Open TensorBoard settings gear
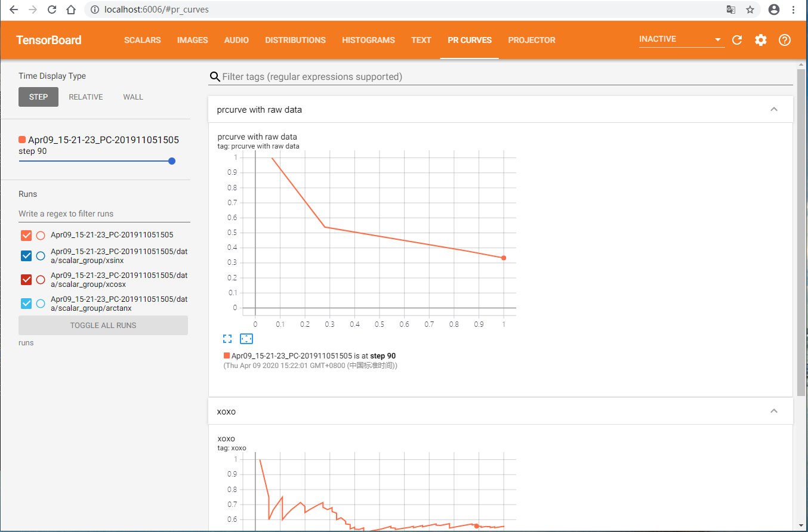This screenshot has width=808, height=532. [760, 40]
